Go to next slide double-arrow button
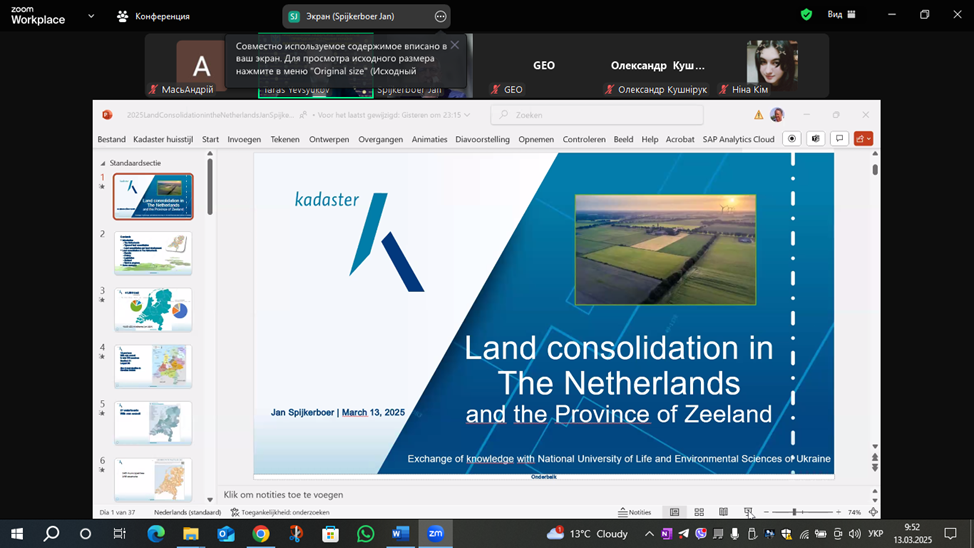The height and width of the screenshot is (548, 974). point(875,467)
